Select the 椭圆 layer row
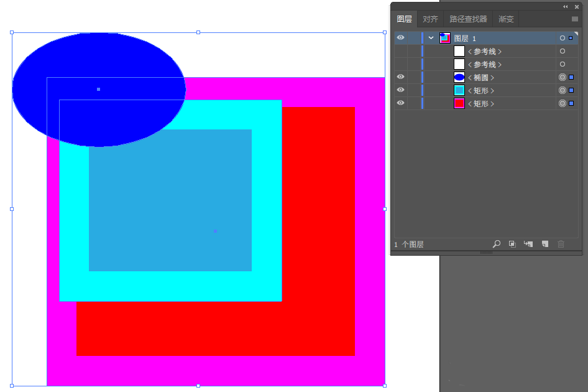 [x=486, y=77]
